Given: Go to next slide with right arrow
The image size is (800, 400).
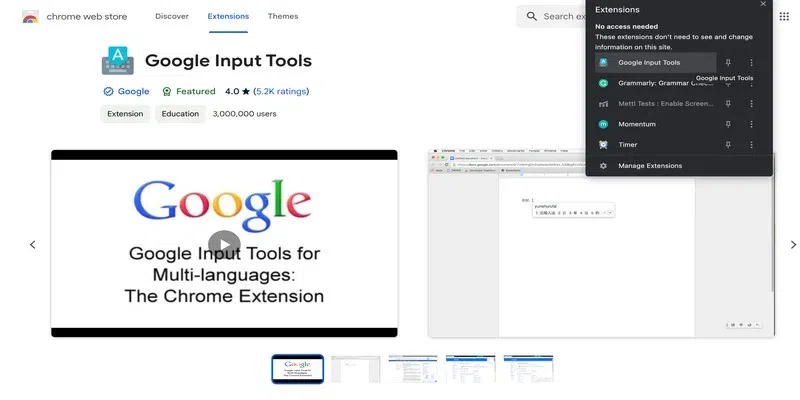Looking at the screenshot, I should tap(793, 245).
